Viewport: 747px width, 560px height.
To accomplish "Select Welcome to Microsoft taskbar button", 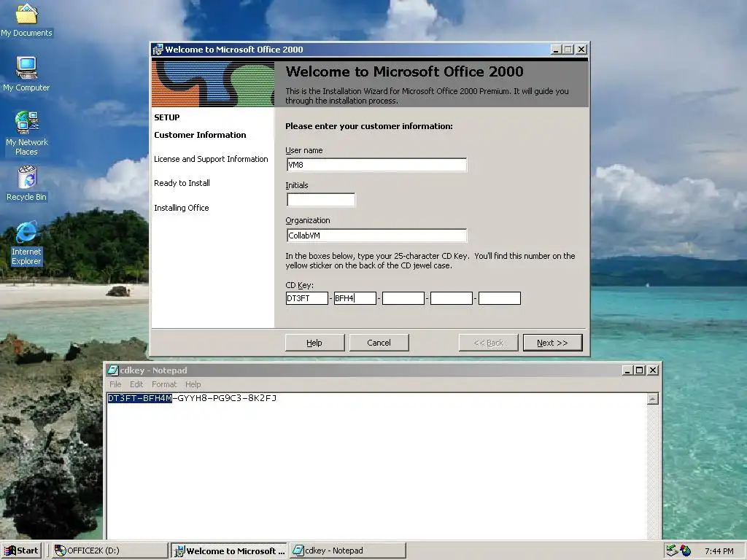I will 229,551.
